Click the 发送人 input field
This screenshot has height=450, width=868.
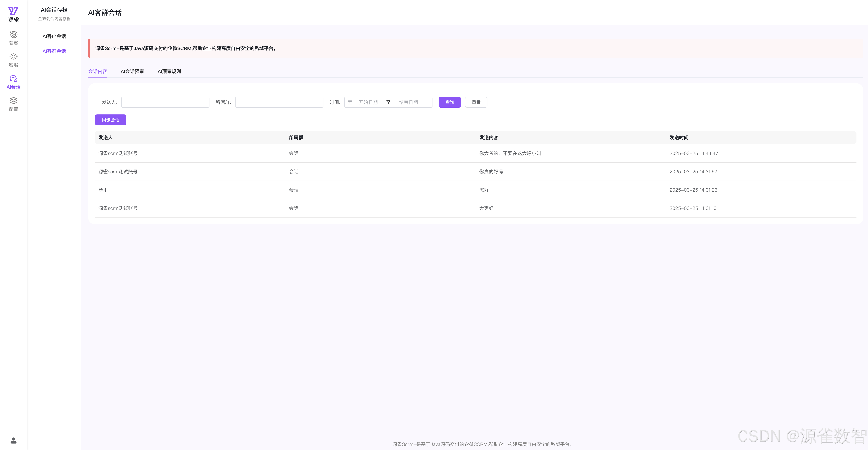pos(165,102)
